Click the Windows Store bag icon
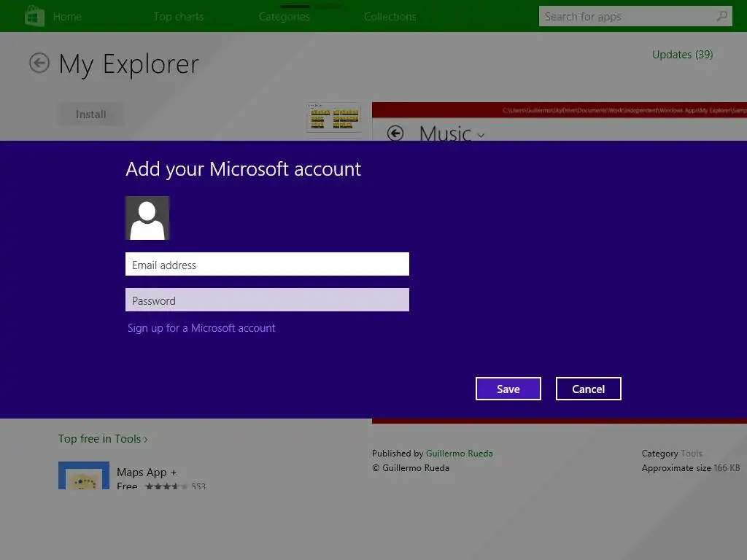The image size is (747, 560). pyautogui.click(x=34, y=16)
